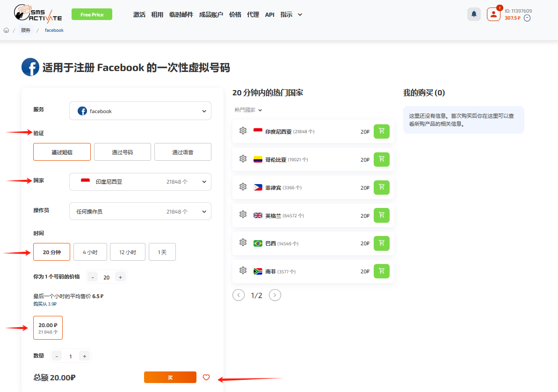558x392 pixels.
Task: Open the 价格 menu
Action: (235, 14)
